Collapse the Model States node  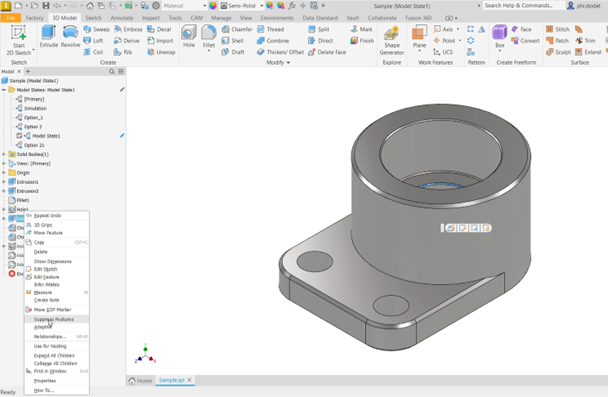(x=4, y=90)
